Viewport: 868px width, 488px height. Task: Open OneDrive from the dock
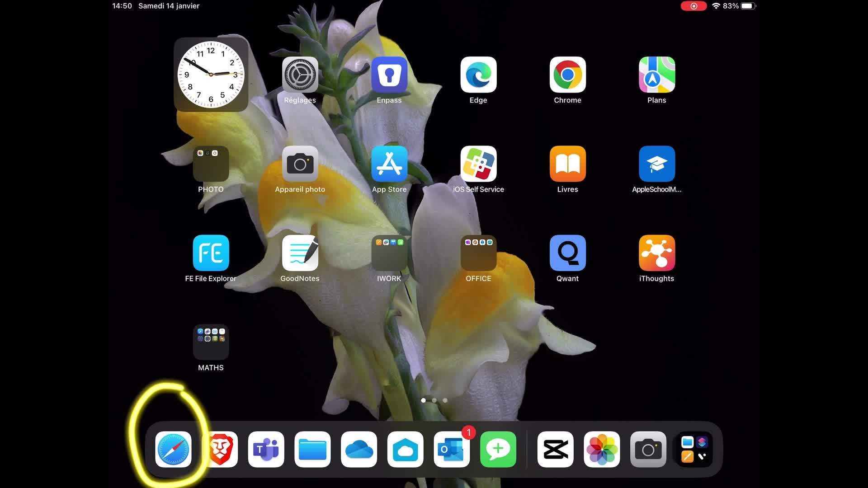[359, 449]
